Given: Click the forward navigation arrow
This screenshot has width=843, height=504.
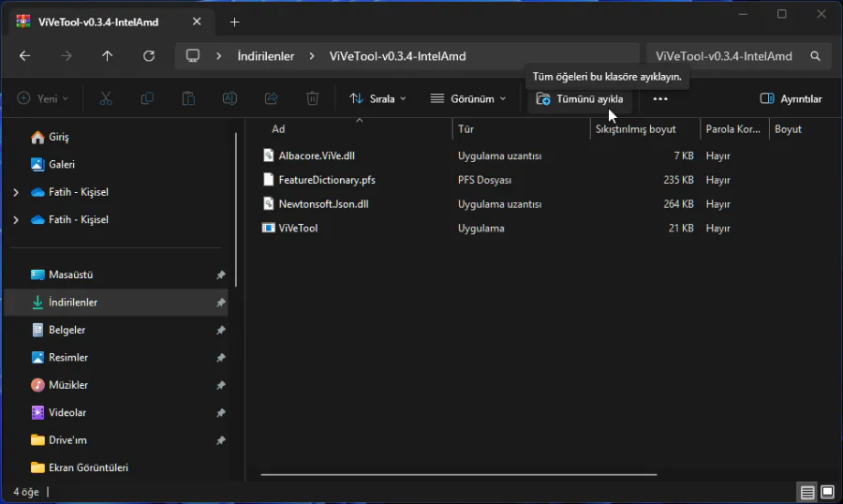Looking at the screenshot, I should pyautogui.click(x=67, y=56).
